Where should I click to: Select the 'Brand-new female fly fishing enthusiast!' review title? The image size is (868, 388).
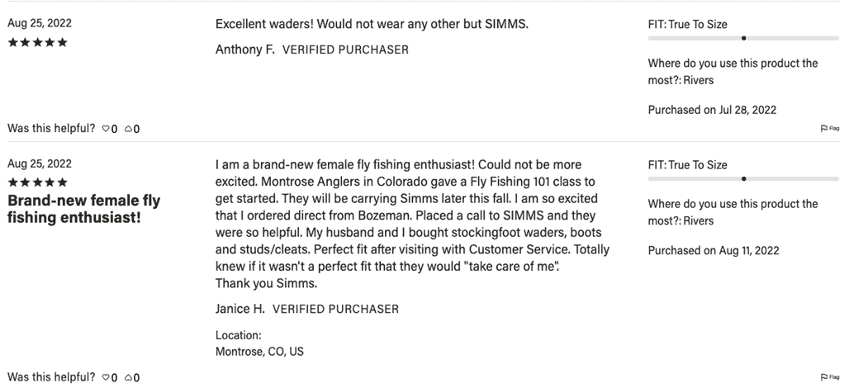(x=83, y=209)
